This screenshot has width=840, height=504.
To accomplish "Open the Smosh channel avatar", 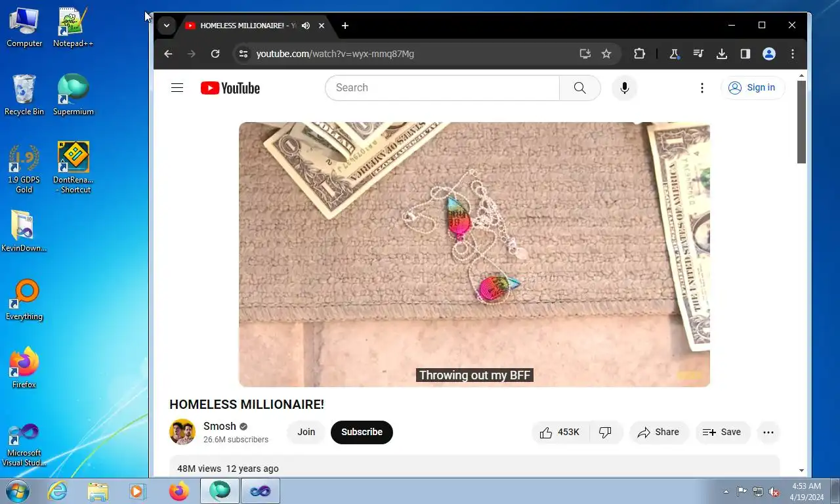I will [182, 432].
